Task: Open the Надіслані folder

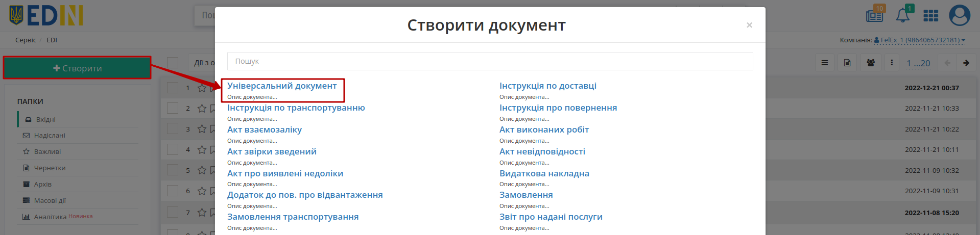Action: coord(49,136)
